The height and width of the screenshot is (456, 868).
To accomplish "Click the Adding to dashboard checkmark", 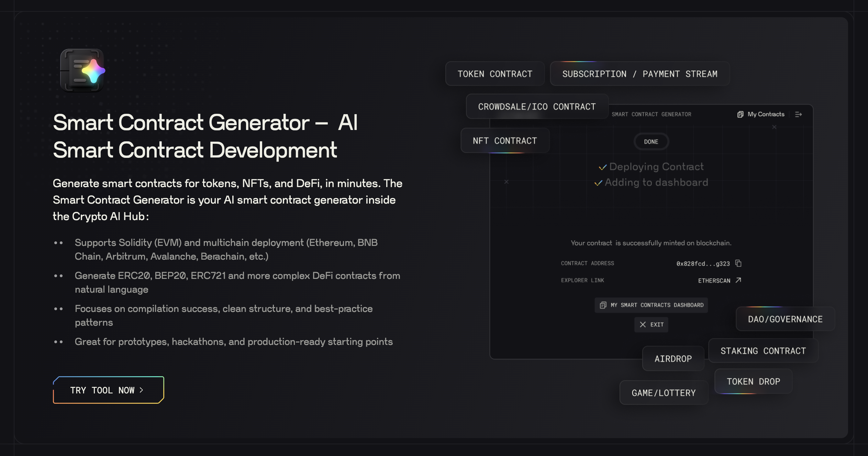I will point(598,183).
